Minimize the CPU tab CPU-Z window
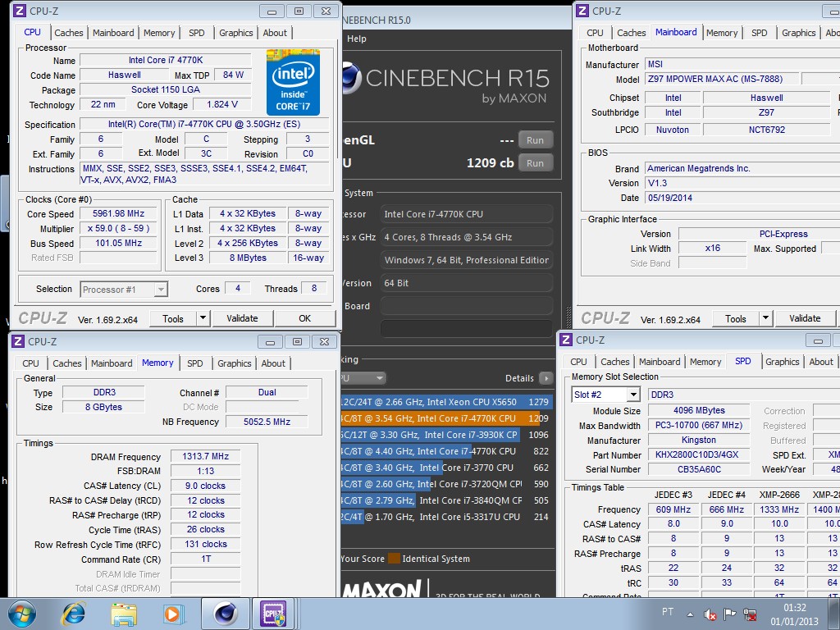This screenshot has height=630, width=840. click(272, 11)
